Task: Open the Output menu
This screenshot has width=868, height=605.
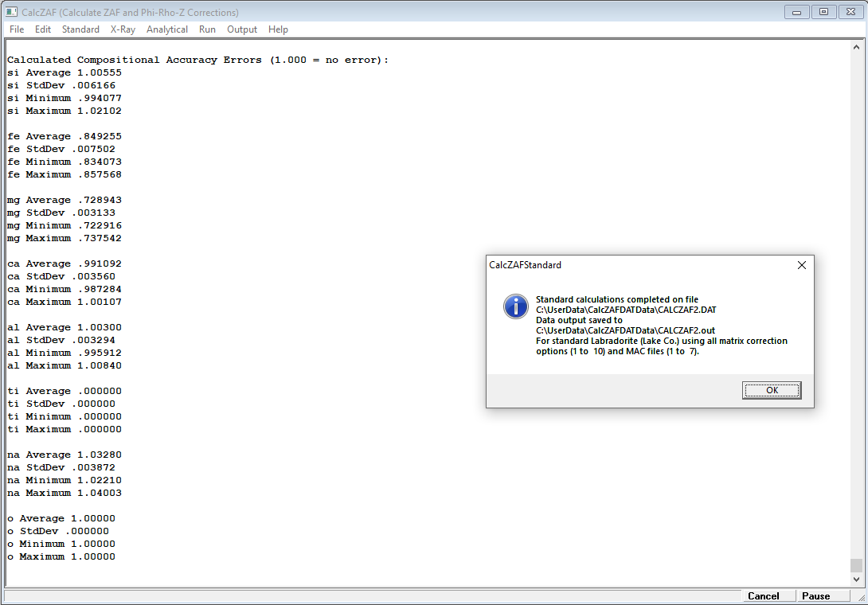Action: point(242,29)
